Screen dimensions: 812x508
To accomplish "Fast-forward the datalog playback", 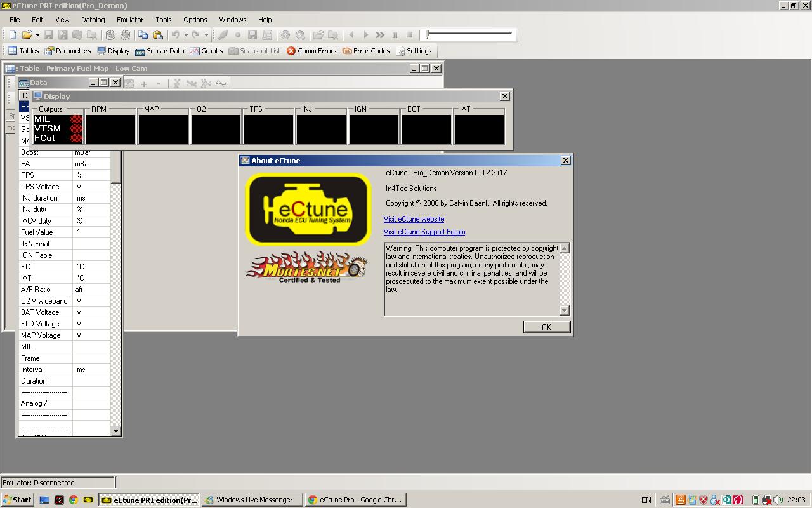I will [380, 35].
